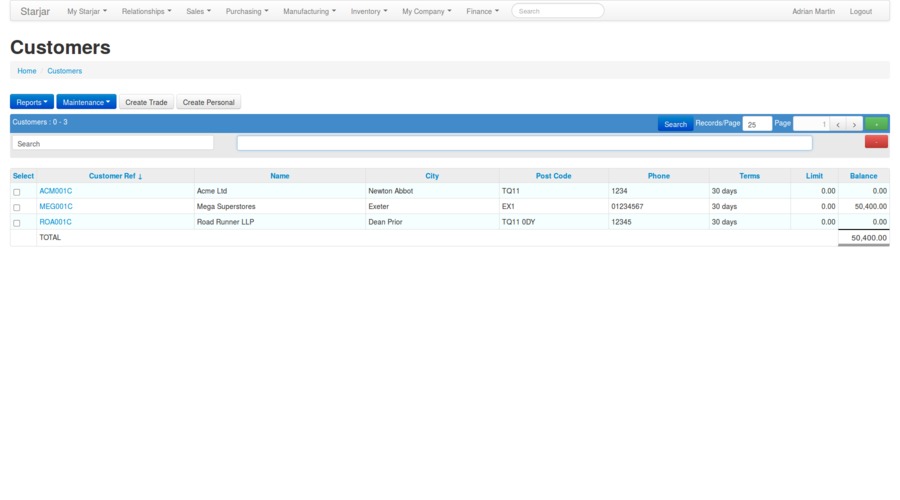Click the Records/Page input field
900x500 pixels.
[757, 124]
